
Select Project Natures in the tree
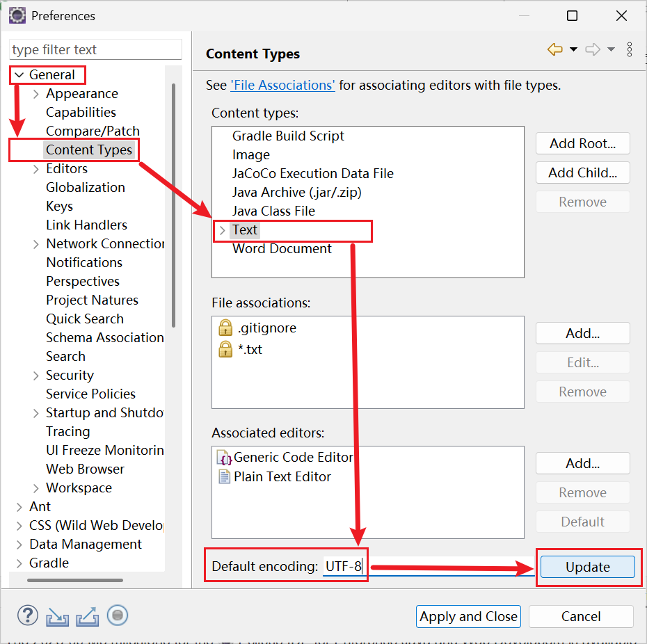(x=92, y=300)
